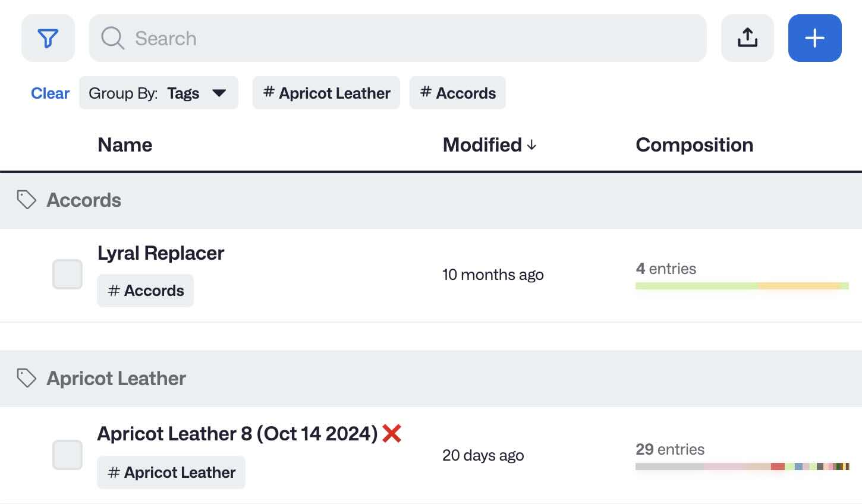Check the checkbox next to Lyral Replacer

point(67,274)
